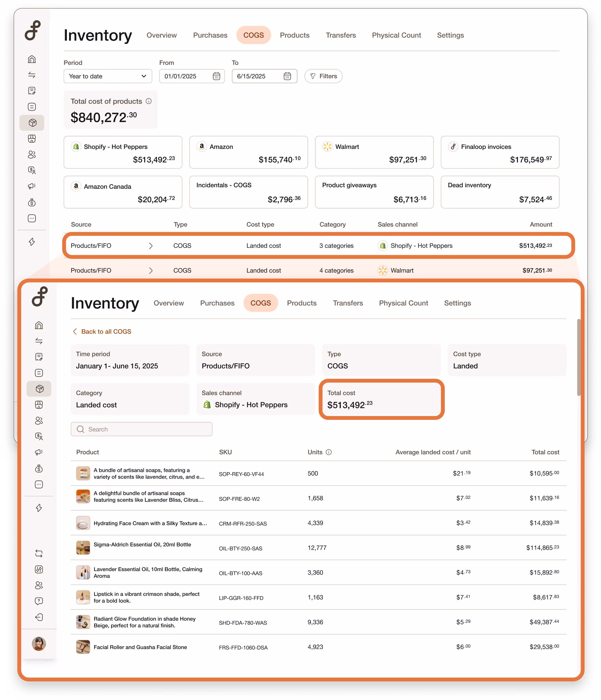The image size is (601, 700).
Task: Click the info icon next to Units column
Action: pos(329,452)
